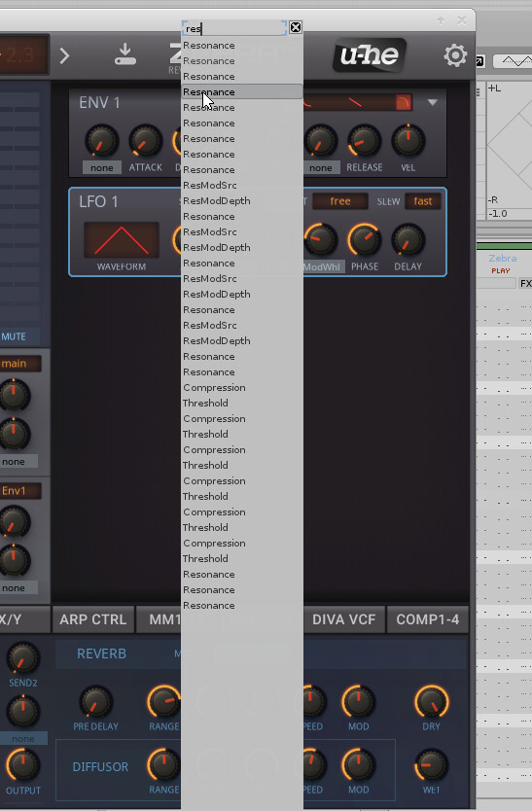532x811 pixels.
Task: Open the 'main' routing dropdown
Action: click(19, 364)
